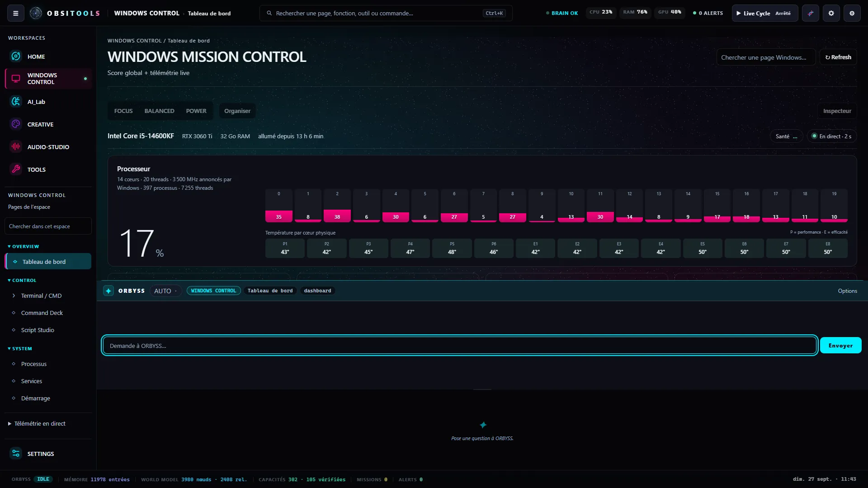Focus the Demande à ORBYSS input field
The image size is (868, 488).
coord(459,346)
